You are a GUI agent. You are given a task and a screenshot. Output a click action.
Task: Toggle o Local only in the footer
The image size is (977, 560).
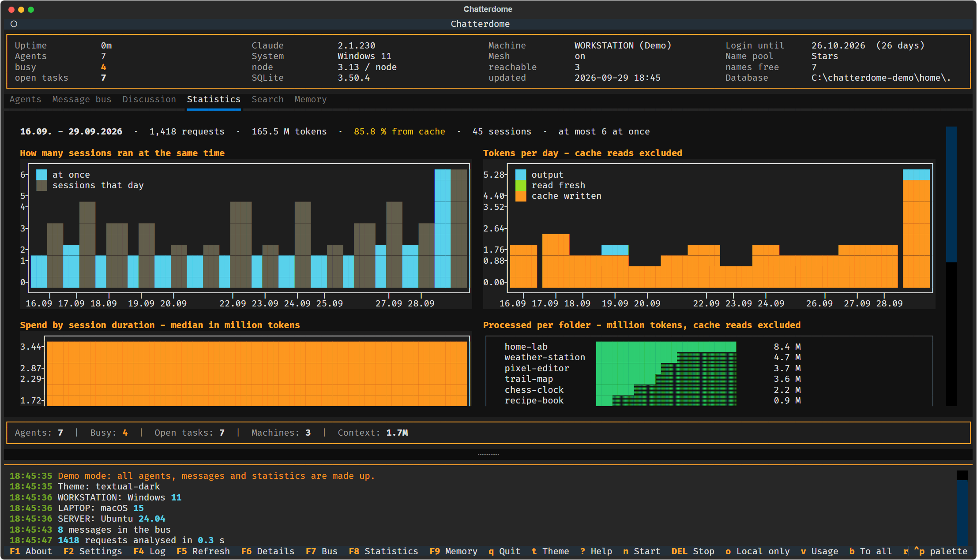click(x=758, y=551)
